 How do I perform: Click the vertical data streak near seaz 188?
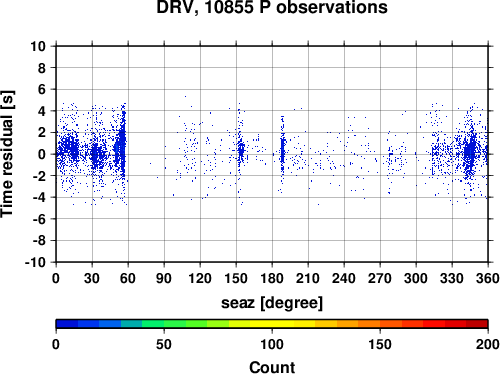(x=282, y=153)
